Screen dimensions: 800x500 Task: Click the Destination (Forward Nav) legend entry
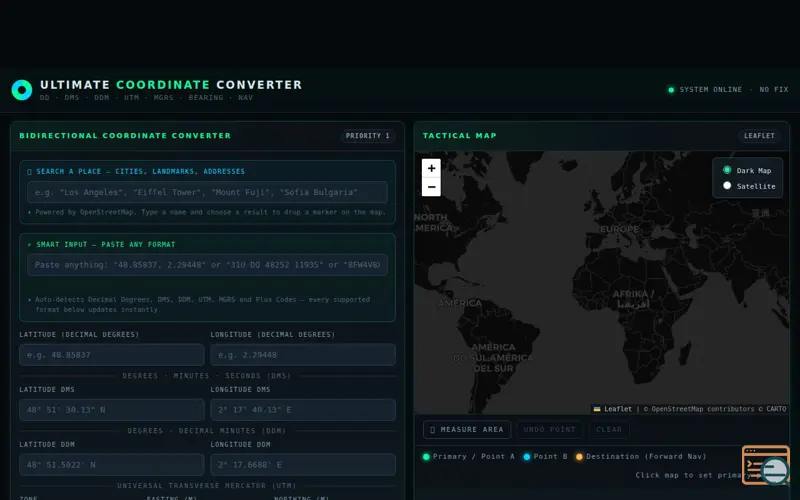(641, 457)
